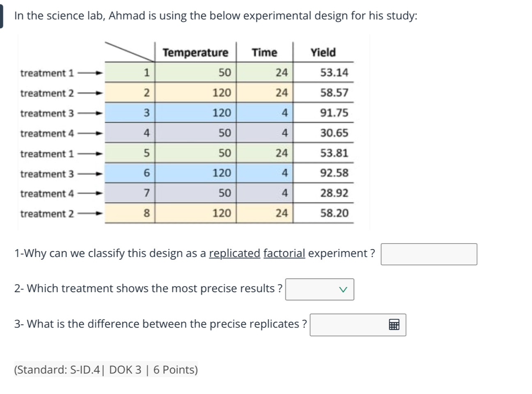532x394 pixels.
Task: Click the answer box for question 1
Action: coord(429,254)
